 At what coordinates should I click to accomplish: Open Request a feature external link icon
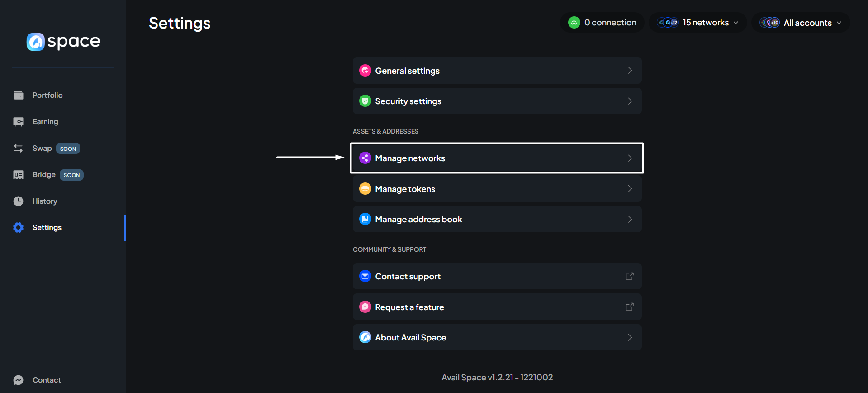(x=629, y=307)
